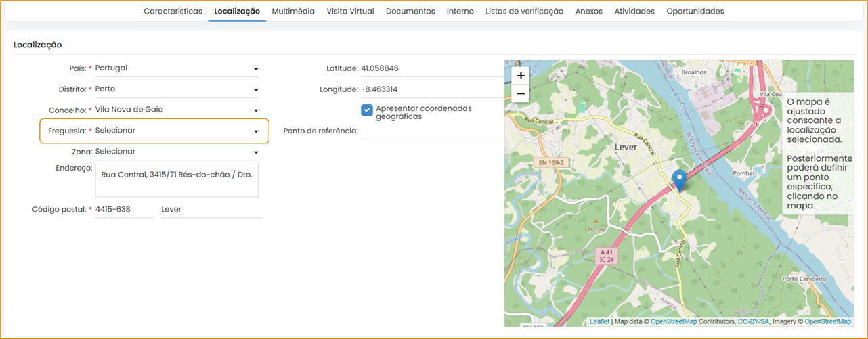Focus the Endereço address text box
868x339 pixels.
[177, 180]
